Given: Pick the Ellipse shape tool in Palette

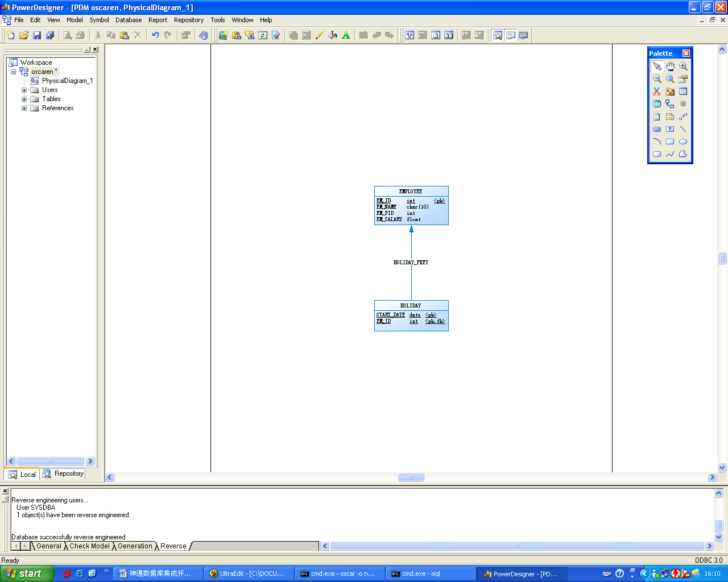Looking at the screenshot, I should [683, 142].
